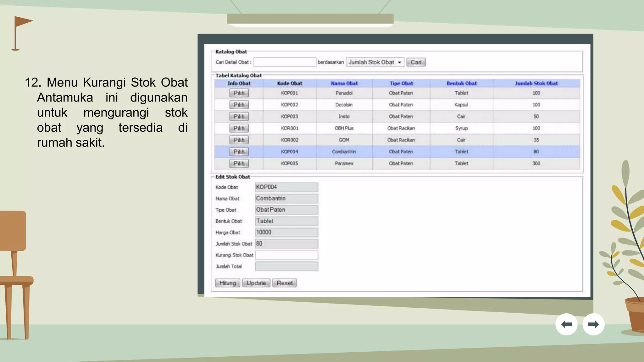Click the Kurangi Stok Obat input field
Screen dimensions: 644x362
tap(286, 255)
